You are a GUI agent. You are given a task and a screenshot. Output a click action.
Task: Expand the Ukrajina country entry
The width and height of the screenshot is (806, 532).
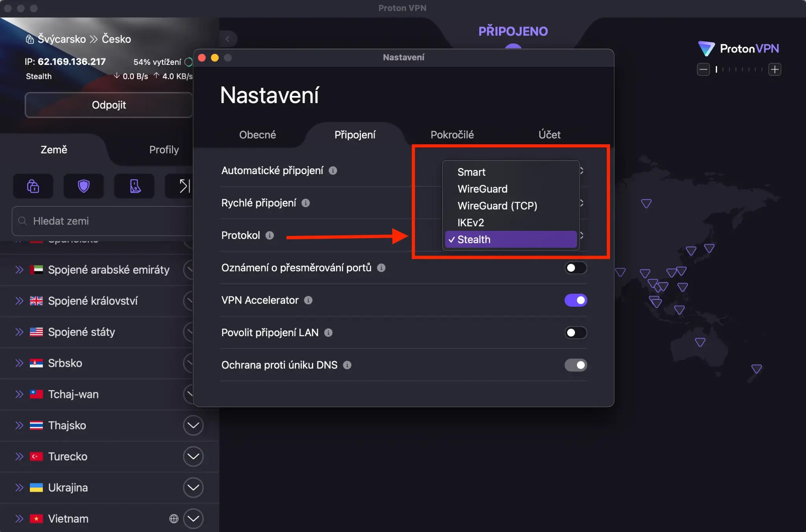193,487
